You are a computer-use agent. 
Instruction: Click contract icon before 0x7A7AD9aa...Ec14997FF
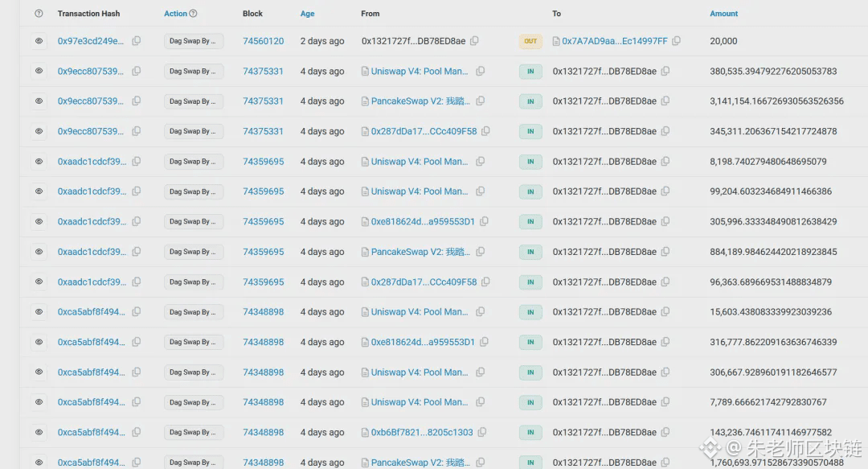point(556,41)
